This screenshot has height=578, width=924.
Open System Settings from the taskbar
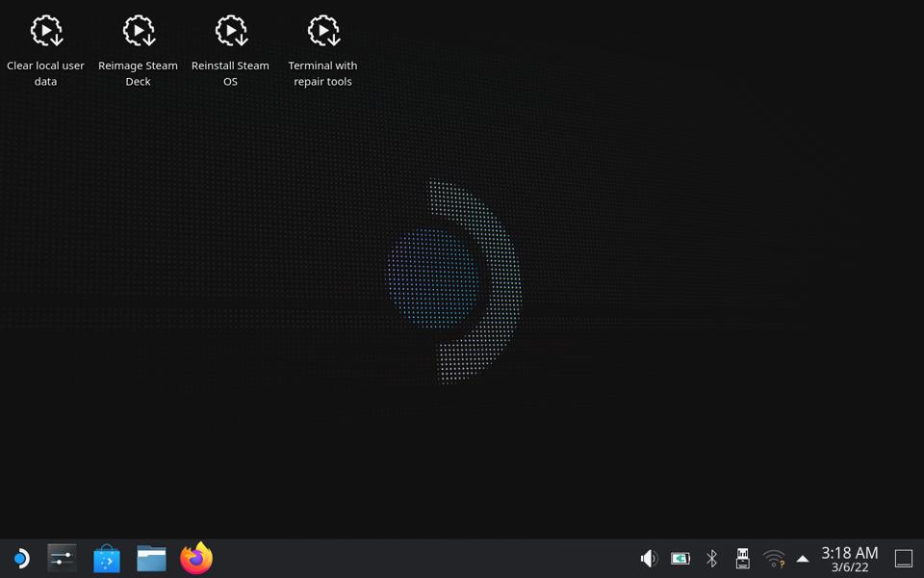click(x=62, y=558)
